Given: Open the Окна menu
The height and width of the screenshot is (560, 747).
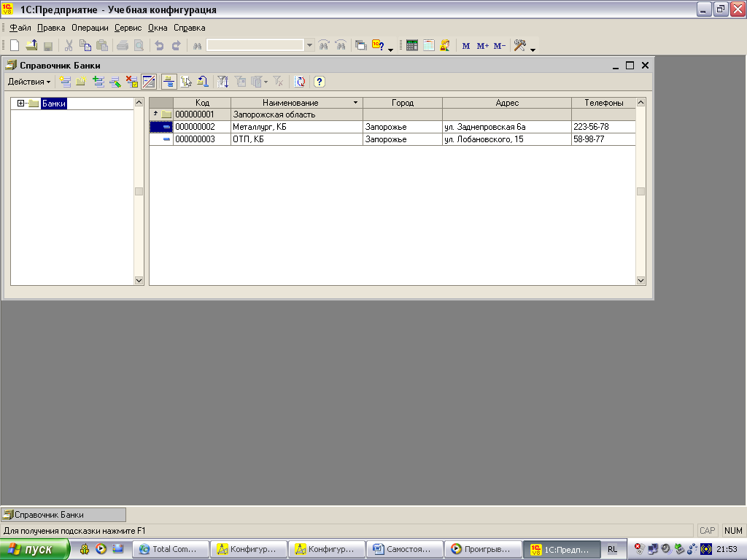Looking at the screenshot, I should point(158,28).
